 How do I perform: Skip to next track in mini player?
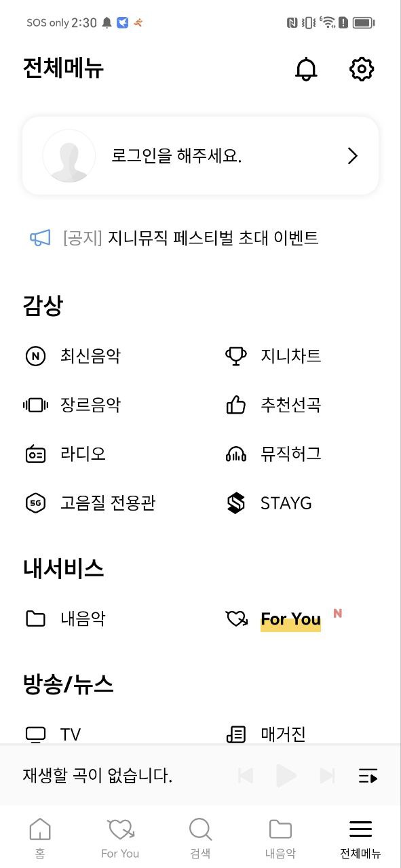[328, 776]
